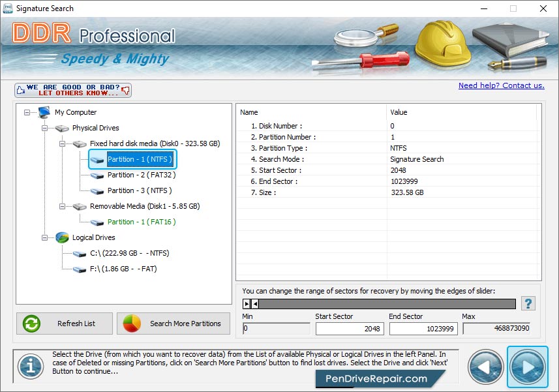The height and width of the screenshot is (392, 559).
Task: Open the slider help question mark icon
Action: coord(528,304)
